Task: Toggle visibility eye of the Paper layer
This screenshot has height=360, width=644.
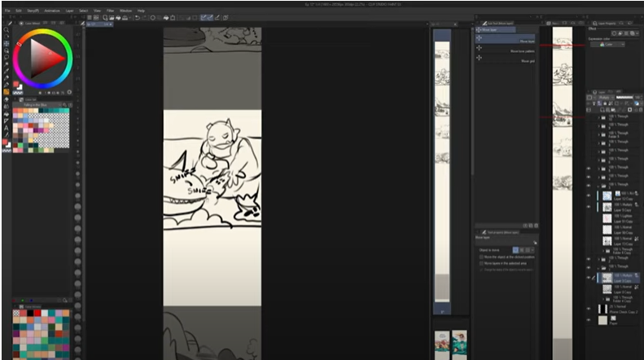Action: click(589, 319)
